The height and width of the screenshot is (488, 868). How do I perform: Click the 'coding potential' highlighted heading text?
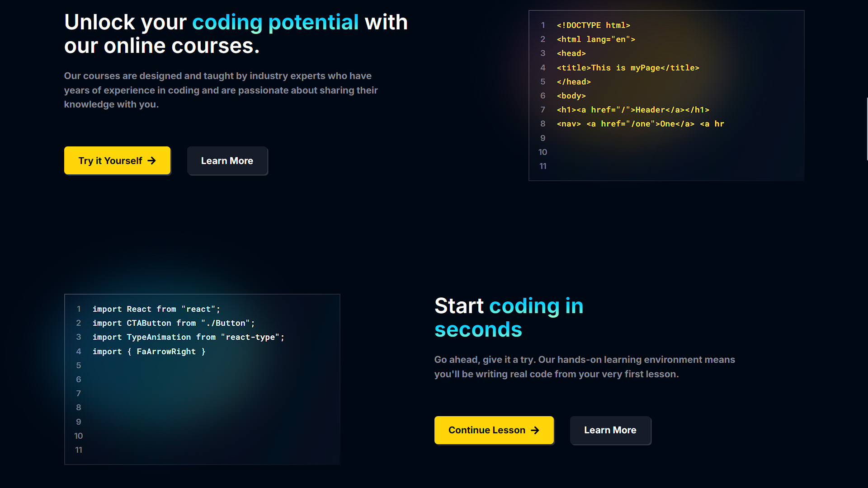pos(275,22)
